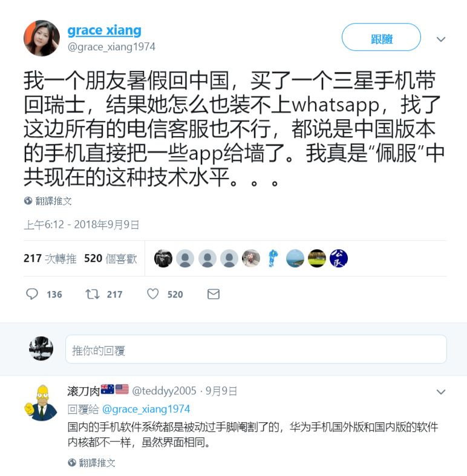Open grace xiang's profile avatar
This screenshot has width=467, height=476.
tap(42, 38)
